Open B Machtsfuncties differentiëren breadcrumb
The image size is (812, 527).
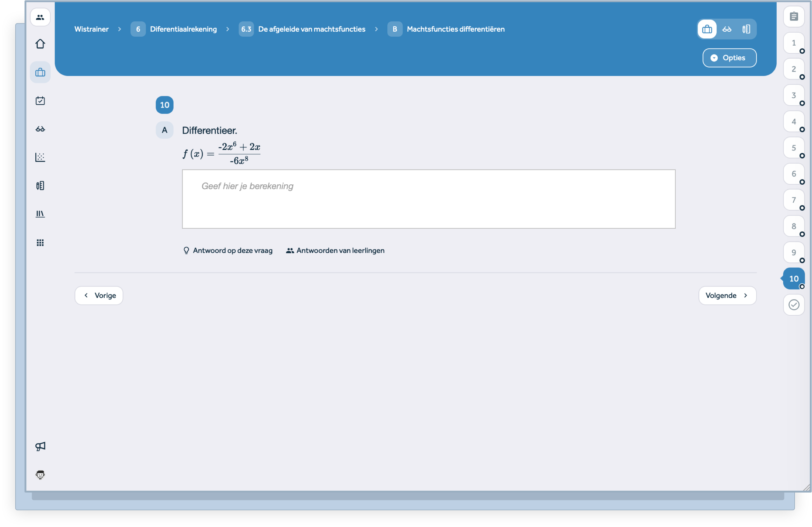click(x=446, y=29)
